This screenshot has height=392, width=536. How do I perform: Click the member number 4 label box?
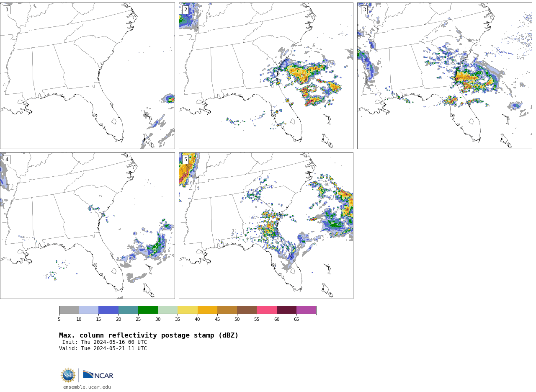7,160
